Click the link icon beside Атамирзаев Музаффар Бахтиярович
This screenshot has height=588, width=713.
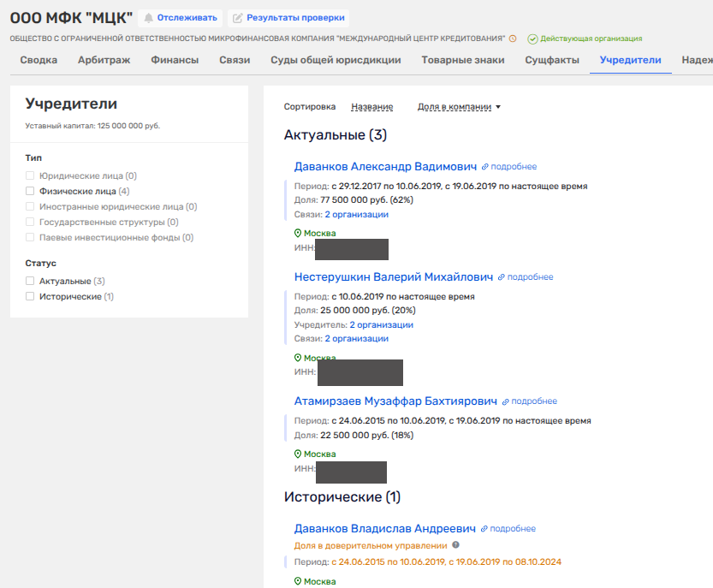(505, 401)
